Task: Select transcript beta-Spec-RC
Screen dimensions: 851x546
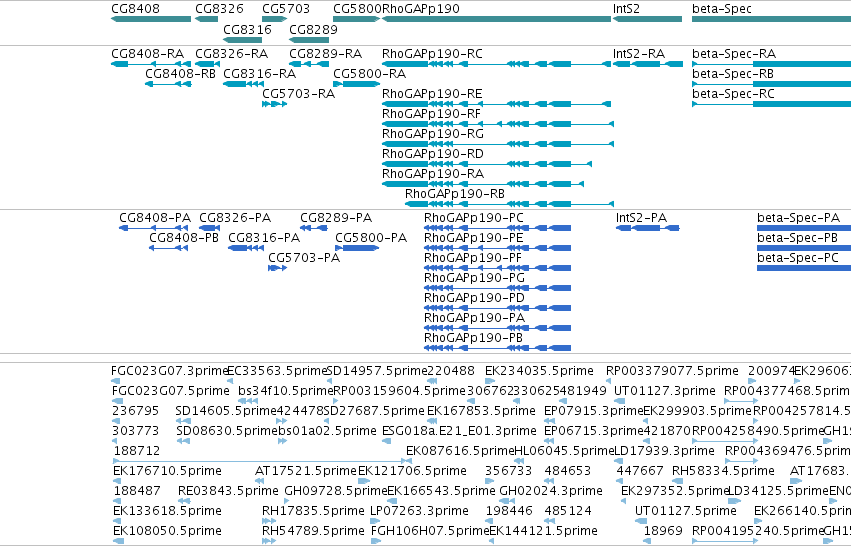Action: tap(733, 94)
